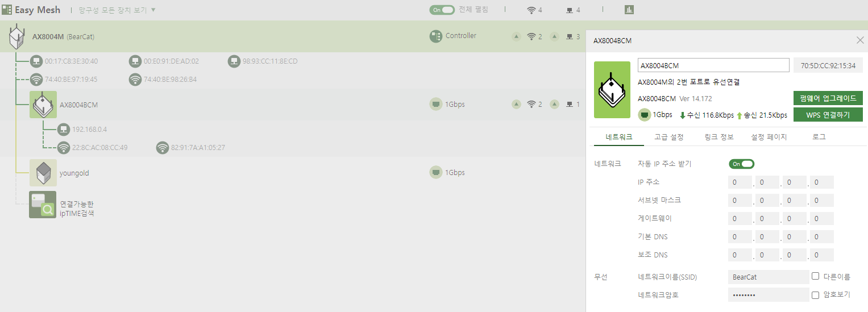Toggle 자동 IP 주소 받기 switch
This screenshot has height=312, width=868.
pyautogui.click(x=741, y=164)
